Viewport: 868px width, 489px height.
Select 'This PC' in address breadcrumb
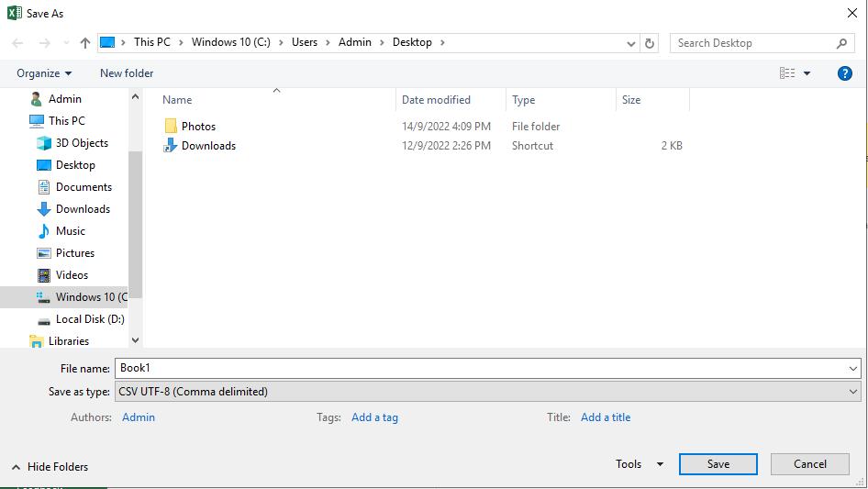tap(151, 42)
